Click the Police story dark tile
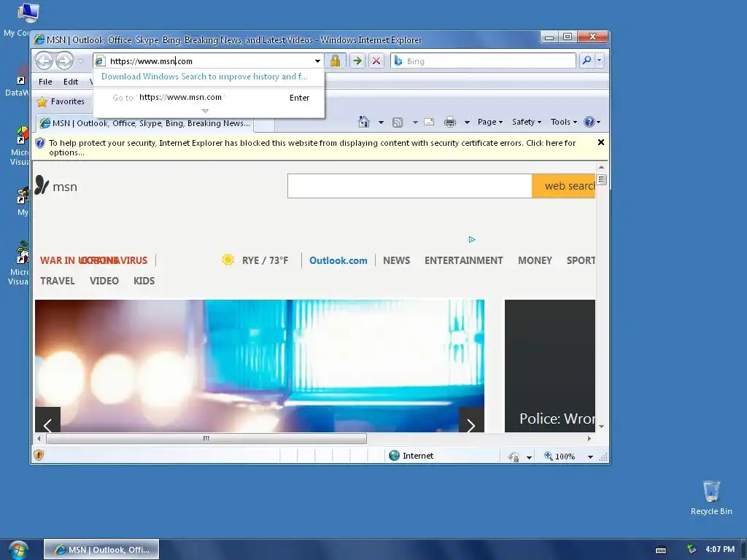 [x=550, y=366]
